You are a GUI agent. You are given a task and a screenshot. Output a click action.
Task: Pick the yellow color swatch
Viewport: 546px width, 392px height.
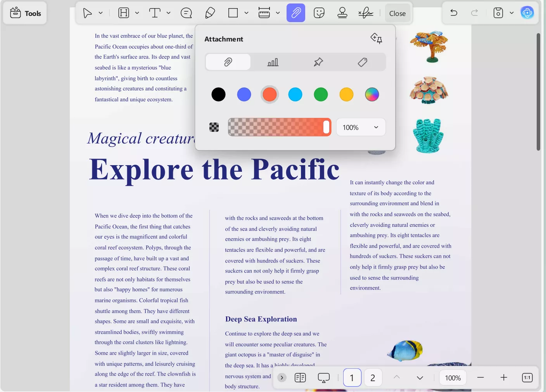tap(346, 94)
